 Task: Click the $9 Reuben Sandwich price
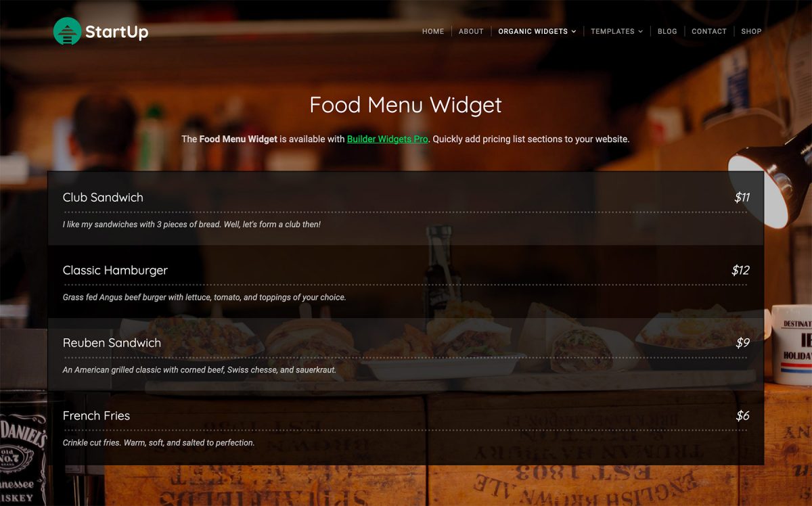(x=742, y=343)
